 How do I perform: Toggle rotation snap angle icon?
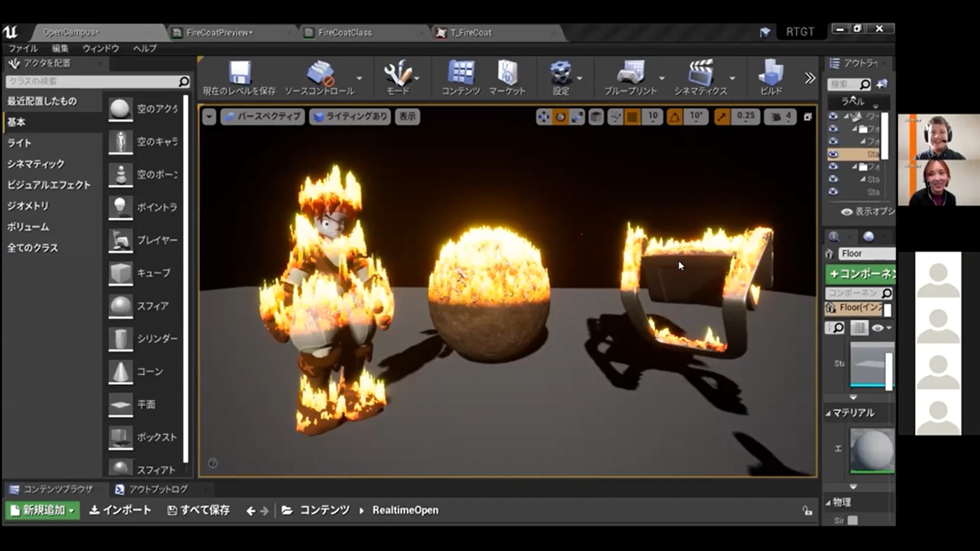coord(674,117)
